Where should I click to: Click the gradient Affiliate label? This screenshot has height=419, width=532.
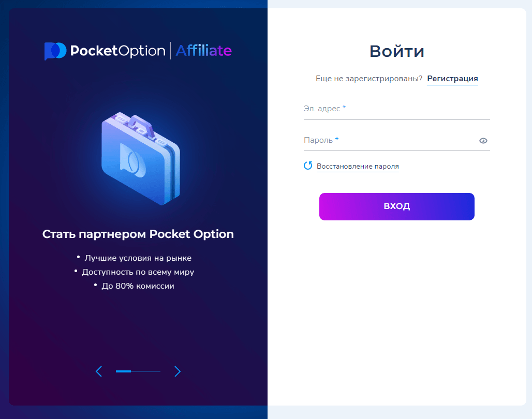203,51
